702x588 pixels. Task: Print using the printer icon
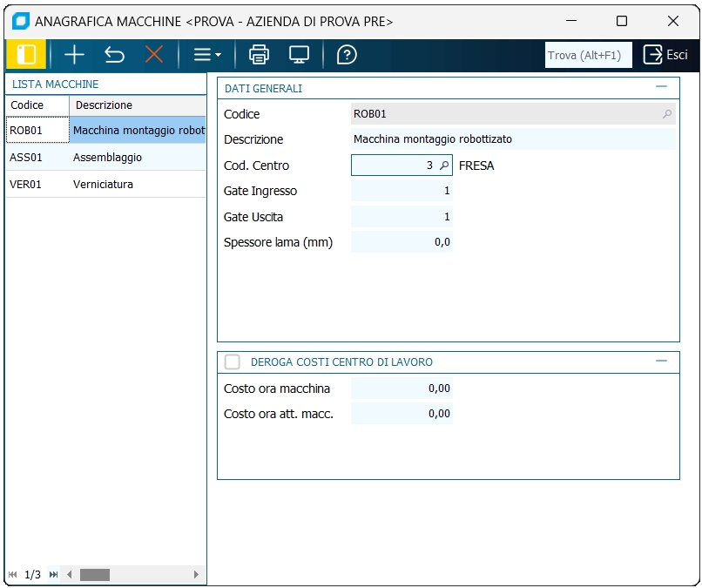pos(260,55)
